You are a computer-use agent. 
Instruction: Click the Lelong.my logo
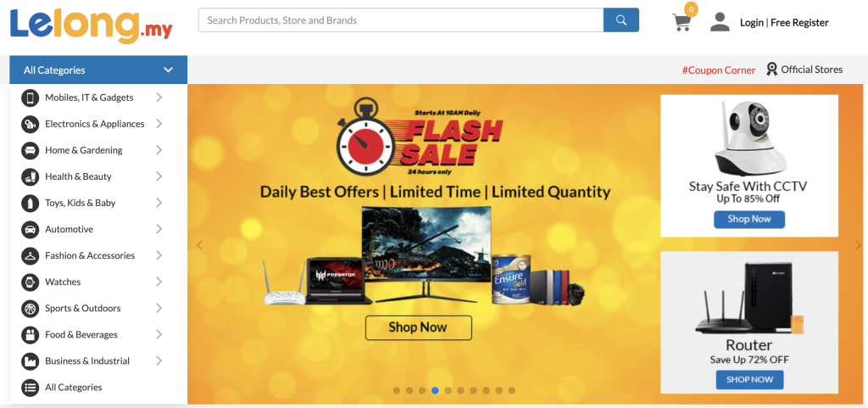click(92, 25)
